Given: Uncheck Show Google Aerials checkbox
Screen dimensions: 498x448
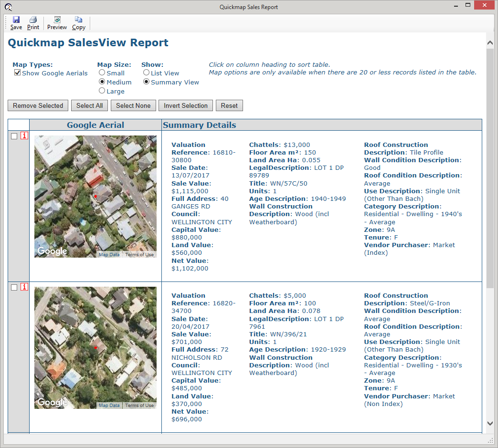Looking at the screenshot, I should pyautogui.click(x=18, y=73).
